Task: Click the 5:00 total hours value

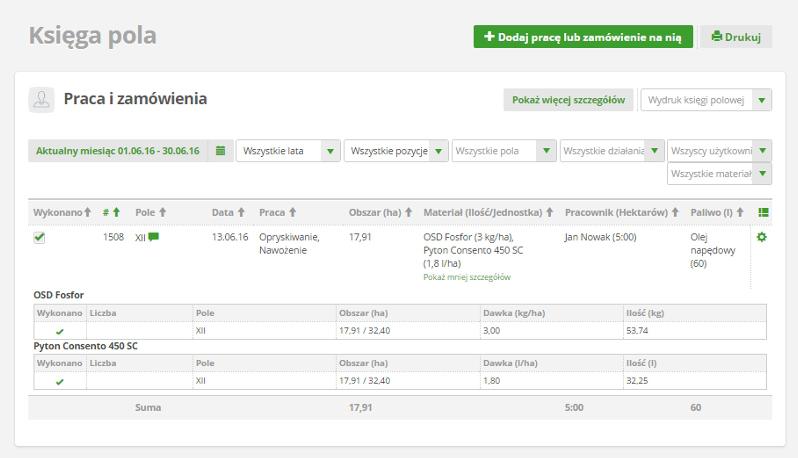Action: 574,407
